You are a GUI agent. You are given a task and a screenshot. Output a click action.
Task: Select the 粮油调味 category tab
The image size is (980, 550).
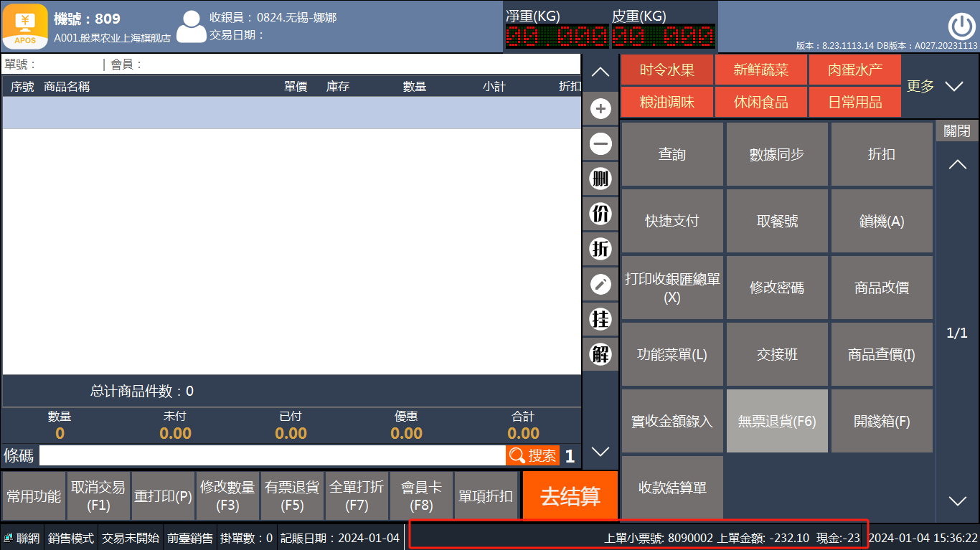point(667,102)
